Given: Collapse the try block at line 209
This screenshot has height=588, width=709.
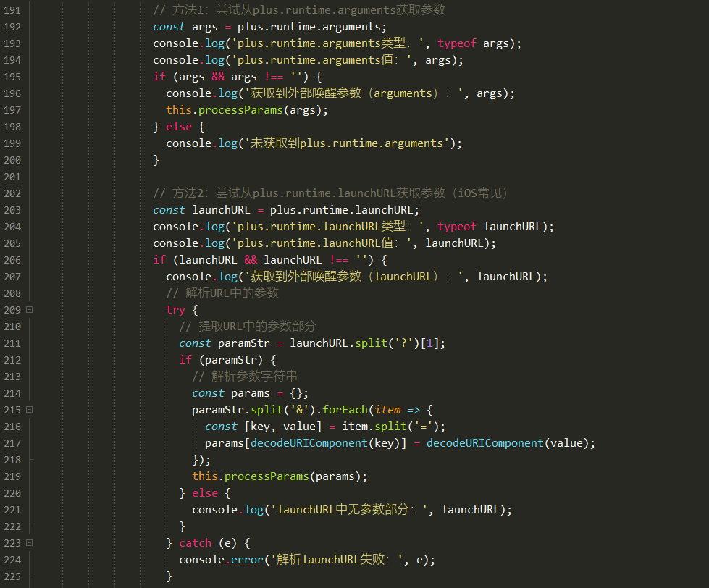Looking at the screenshot, I should (30, 309).
